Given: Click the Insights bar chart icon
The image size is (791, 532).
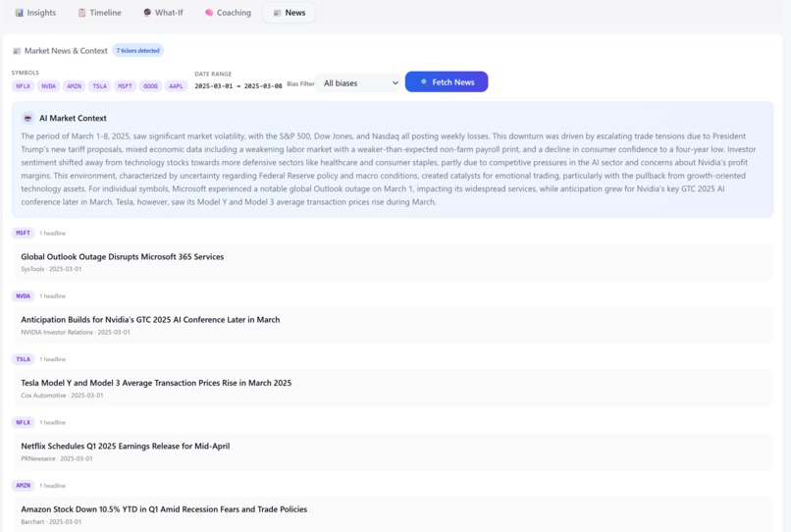Looking at the screenshot, I should click(x=20, y=13).
